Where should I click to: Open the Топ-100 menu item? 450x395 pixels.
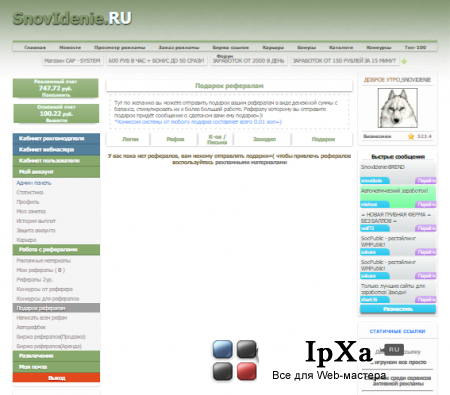point(415,47)
